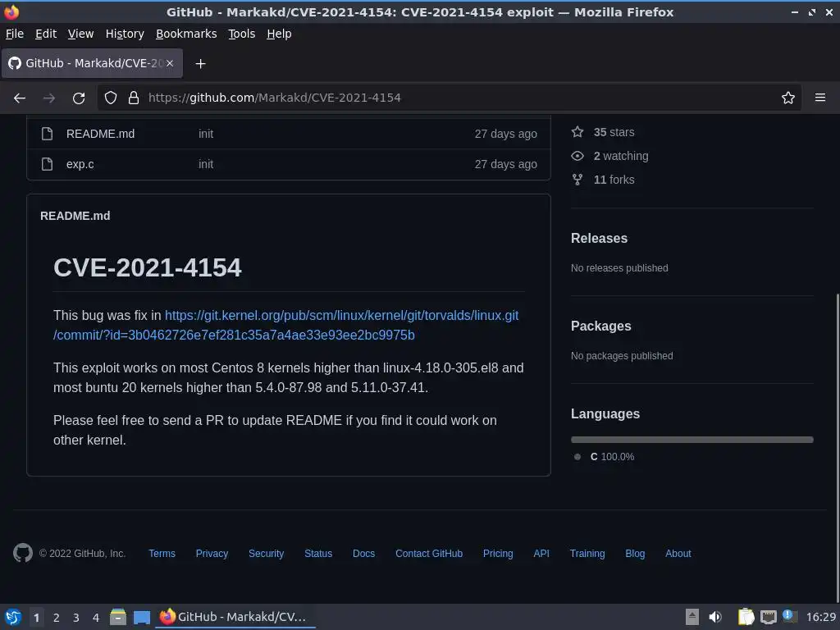Open the Contact GitHub footer link

click(428, 554)
